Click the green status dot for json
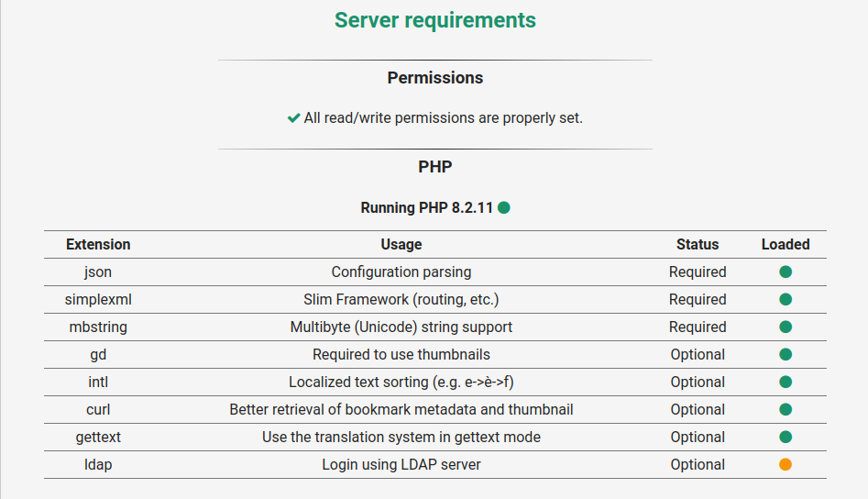The width and height of the screenshot is (868, 499). point(786,272)
